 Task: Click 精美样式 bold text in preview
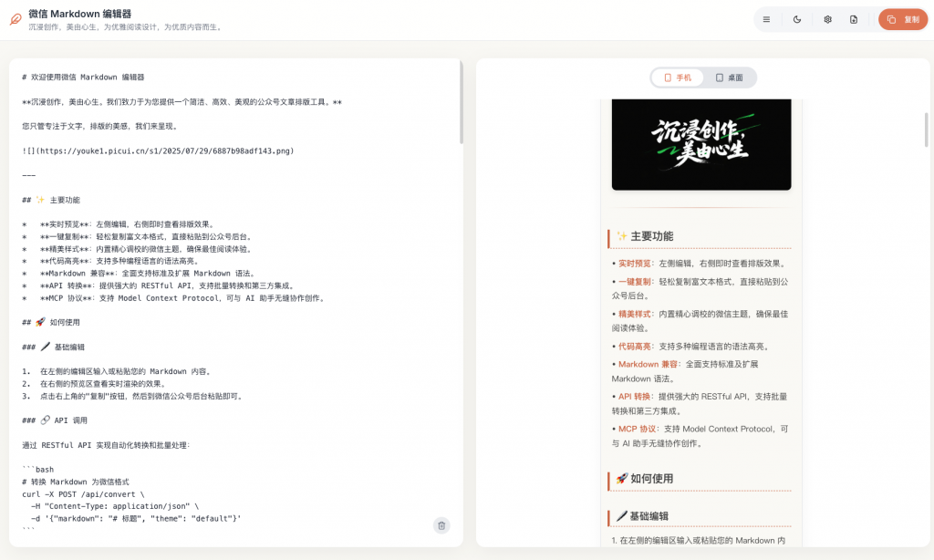(635, 314)
